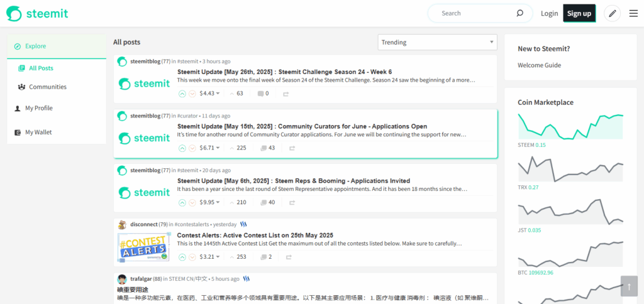Viewport: 644px width, 304px height.
Task: Open My Profile from the sidebar
Action: point(38,108)
